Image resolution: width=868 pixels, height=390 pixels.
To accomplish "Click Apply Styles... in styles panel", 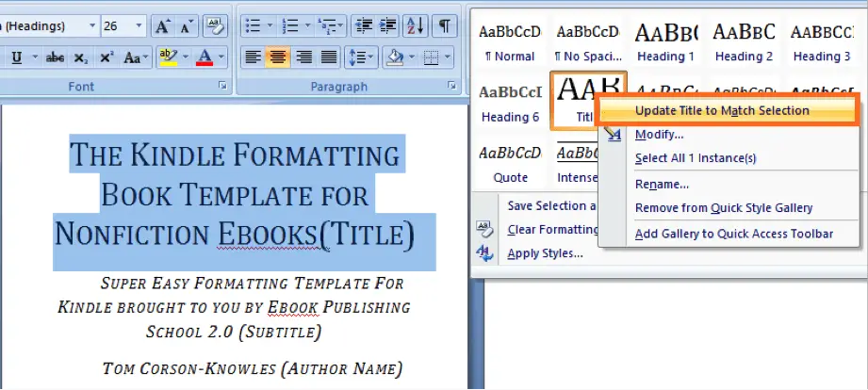I will coord(545,254).
